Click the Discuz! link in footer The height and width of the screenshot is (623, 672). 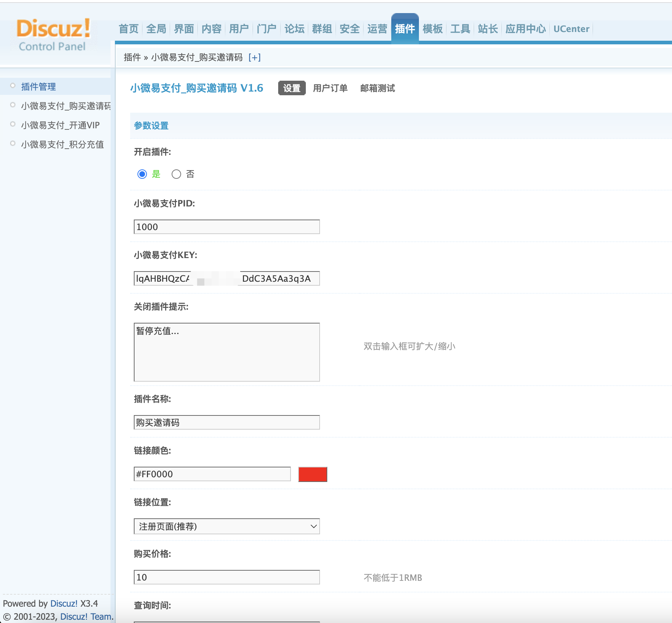pos(64,603)
